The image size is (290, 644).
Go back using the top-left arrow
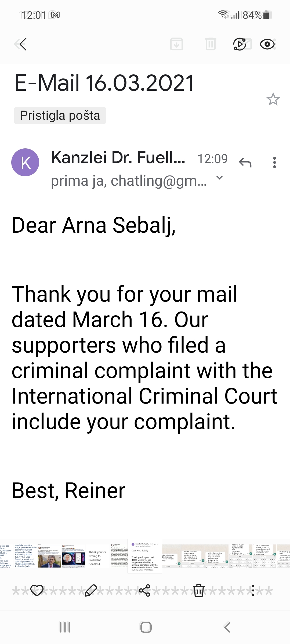tap(21, 44)
